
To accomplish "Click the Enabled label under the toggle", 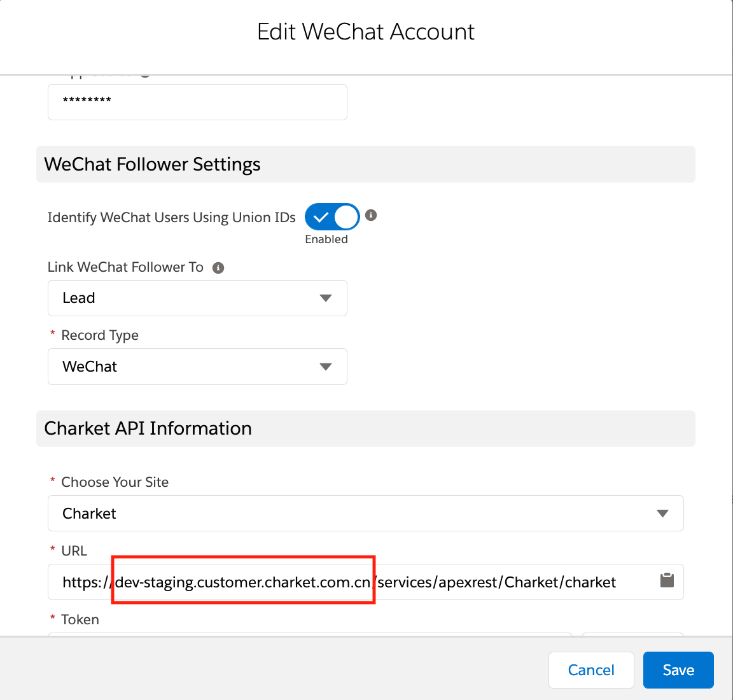I will point(326,239).
